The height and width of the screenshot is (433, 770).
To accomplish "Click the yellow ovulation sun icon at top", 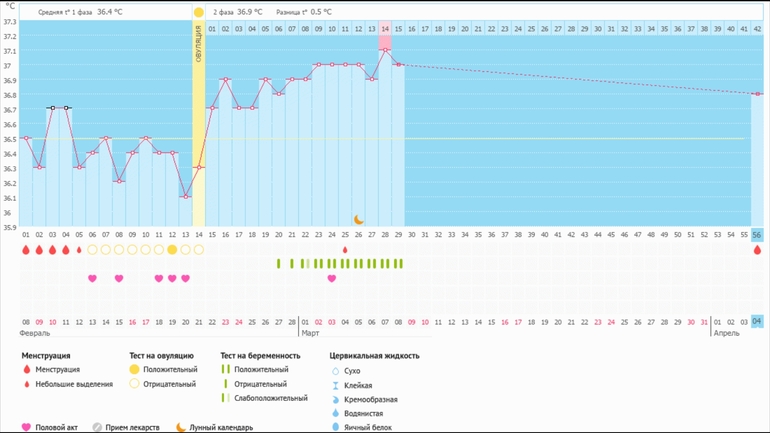I will coord(199,13).
